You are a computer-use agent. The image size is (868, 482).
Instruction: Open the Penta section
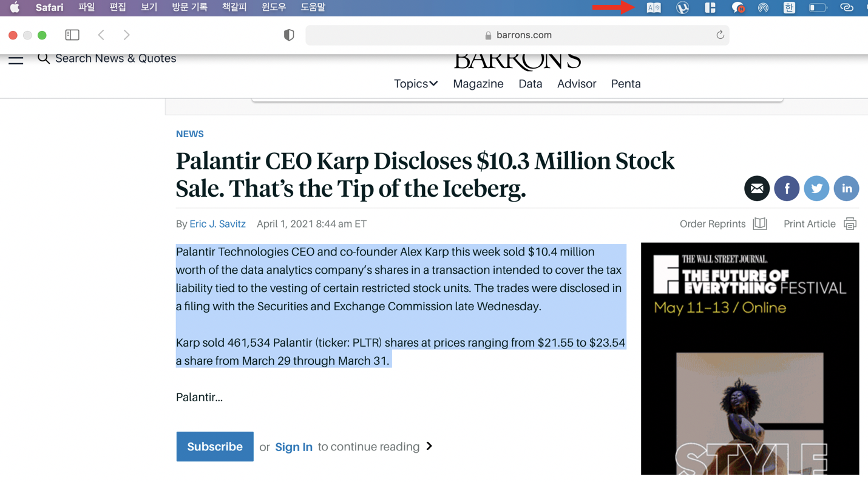(626, 84)
